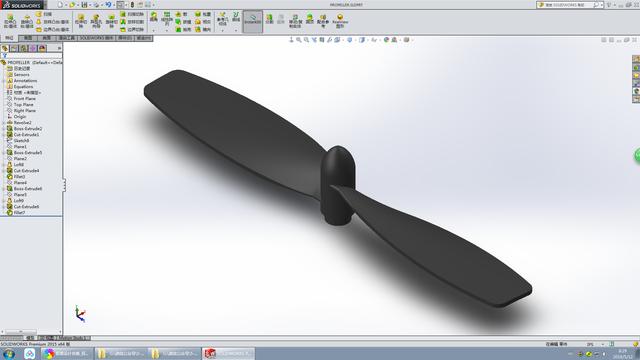Expand the Cut-Extrude1 feature node

[4, 135]
